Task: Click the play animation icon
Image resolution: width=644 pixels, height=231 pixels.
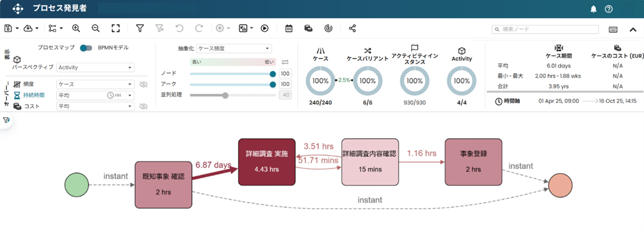Action: coord(265,28)
